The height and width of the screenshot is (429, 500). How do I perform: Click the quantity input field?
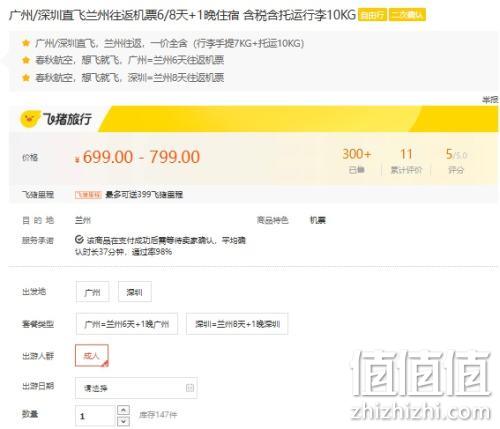click(x=95, y=416)
